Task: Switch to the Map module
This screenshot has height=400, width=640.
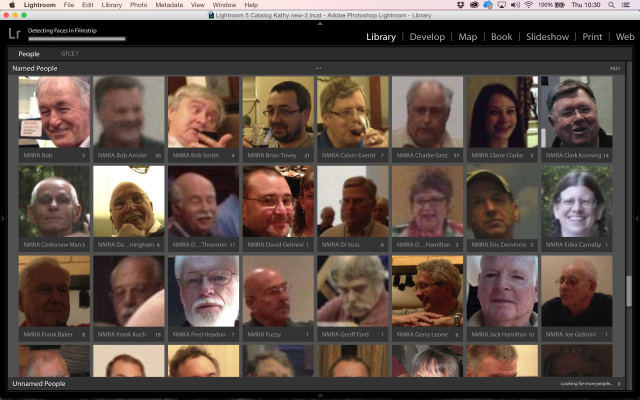Action: tap(467, 37)
